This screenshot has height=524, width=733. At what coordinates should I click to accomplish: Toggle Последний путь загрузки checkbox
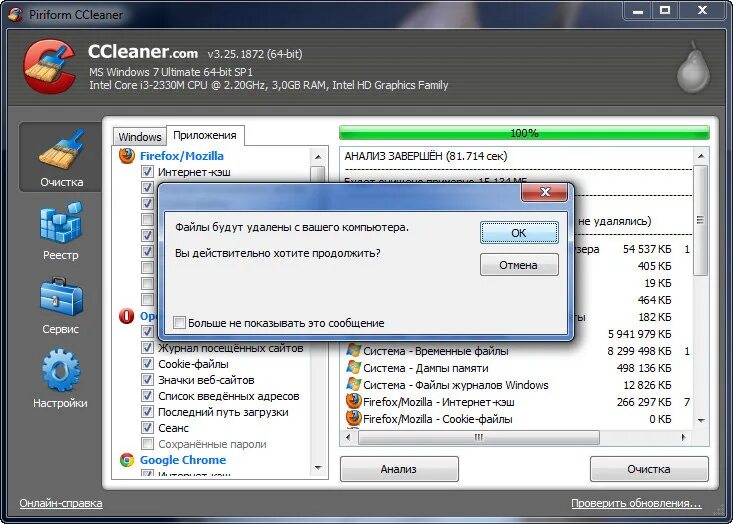point(147,412)
